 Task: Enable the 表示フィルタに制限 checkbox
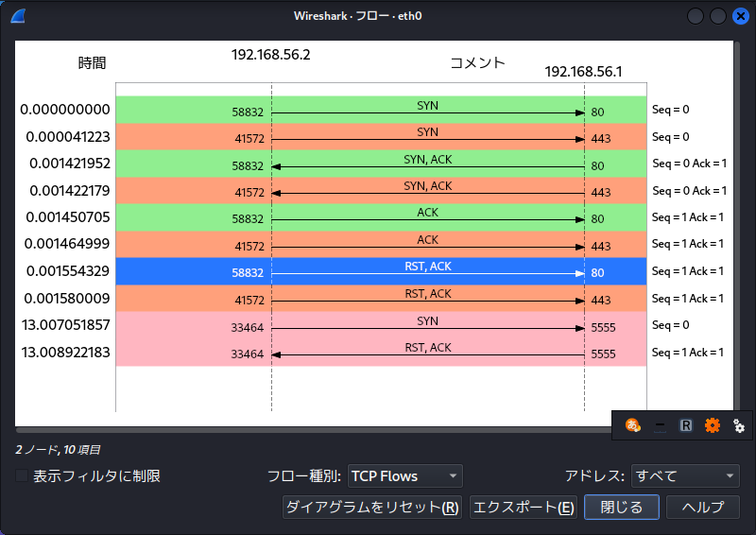tap(22, 476)
